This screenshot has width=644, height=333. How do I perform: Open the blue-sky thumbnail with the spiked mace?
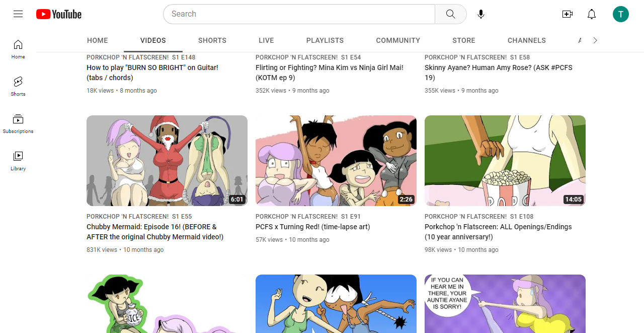coord(336,304)
